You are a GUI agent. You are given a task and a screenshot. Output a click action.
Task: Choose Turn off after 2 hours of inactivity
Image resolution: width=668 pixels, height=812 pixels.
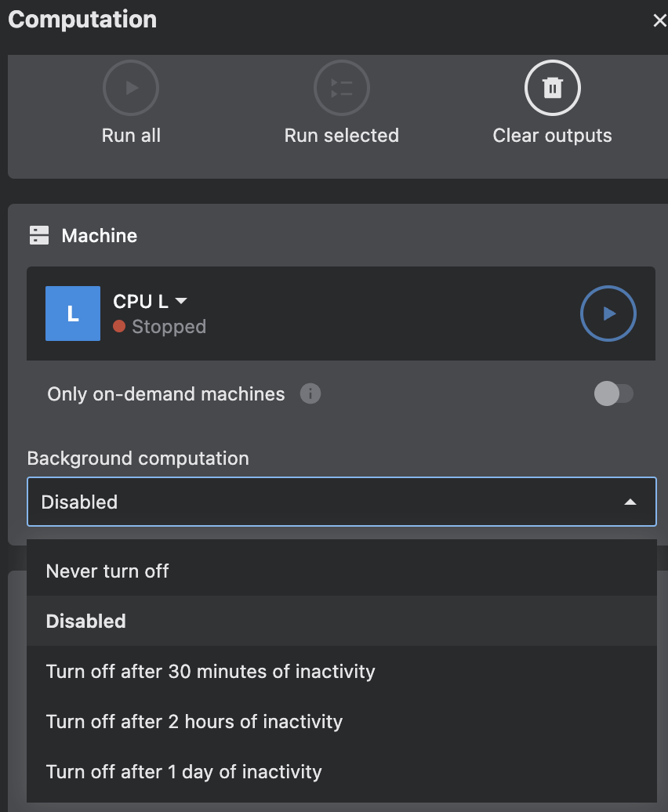coord(194,721)
